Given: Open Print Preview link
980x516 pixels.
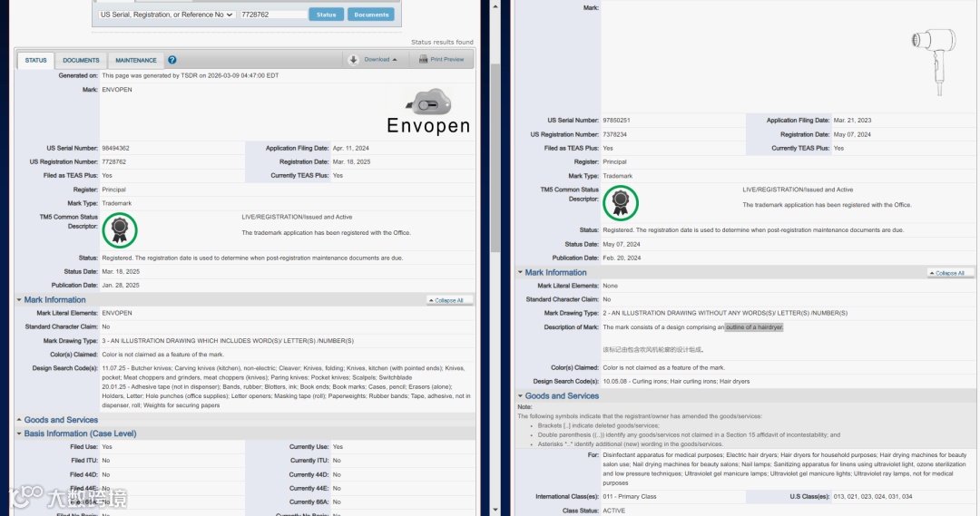Looking at the screenshot, I should pyautogui.click(x=446, y=59).
